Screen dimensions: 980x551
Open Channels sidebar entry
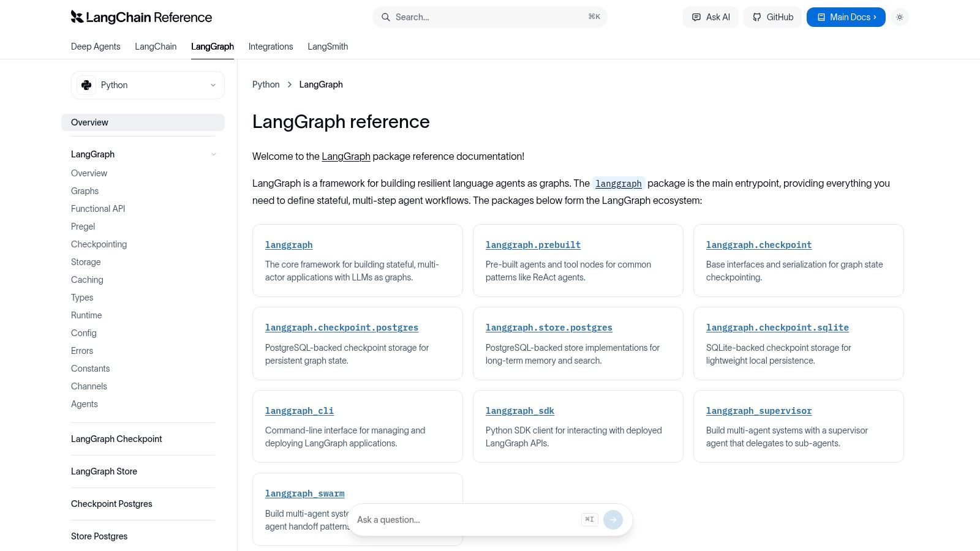pos(89,386)
